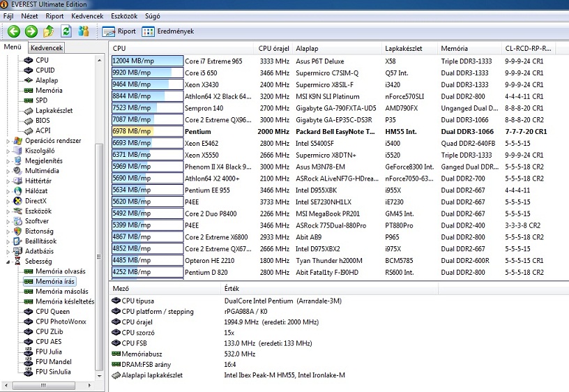
Task: Select Xeon E5462 result row
Action: tap(339, 144)
